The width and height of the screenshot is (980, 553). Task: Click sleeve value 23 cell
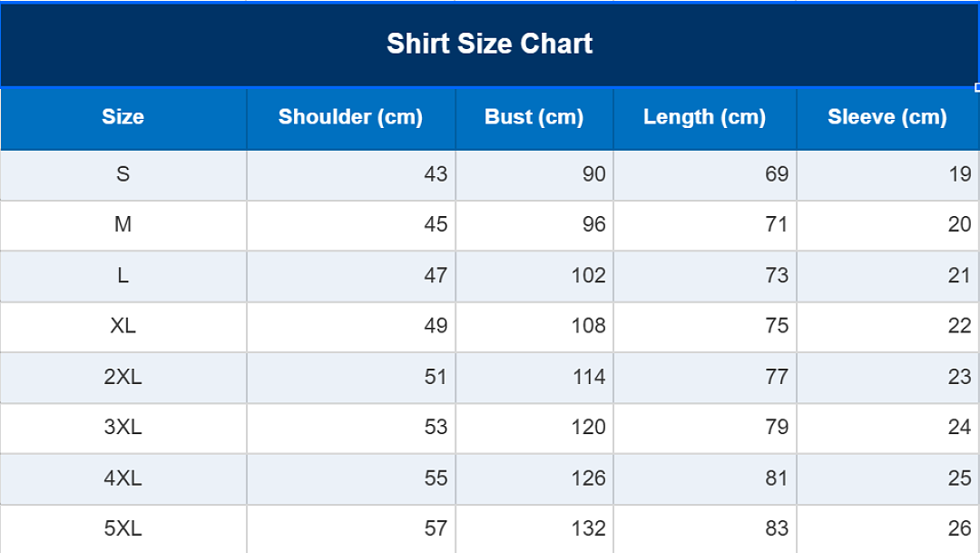(887, 377)
